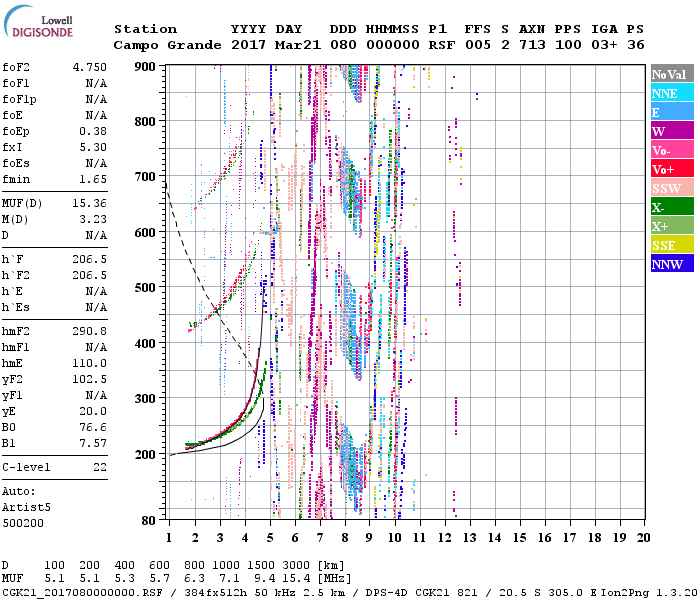
Task: Click the foEs N/A value
Action: click(96, 163)
